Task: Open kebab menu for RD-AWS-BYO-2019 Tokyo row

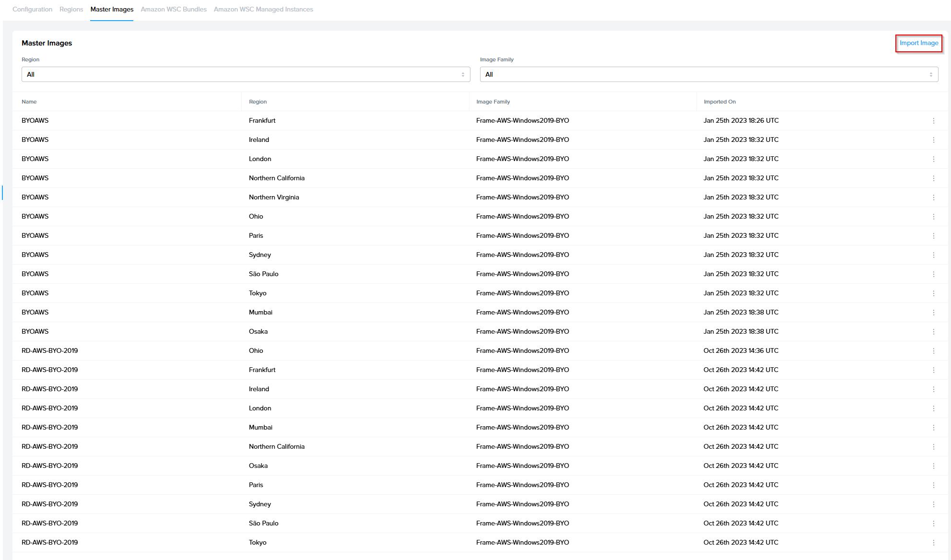Action: [x=933, y=543]
